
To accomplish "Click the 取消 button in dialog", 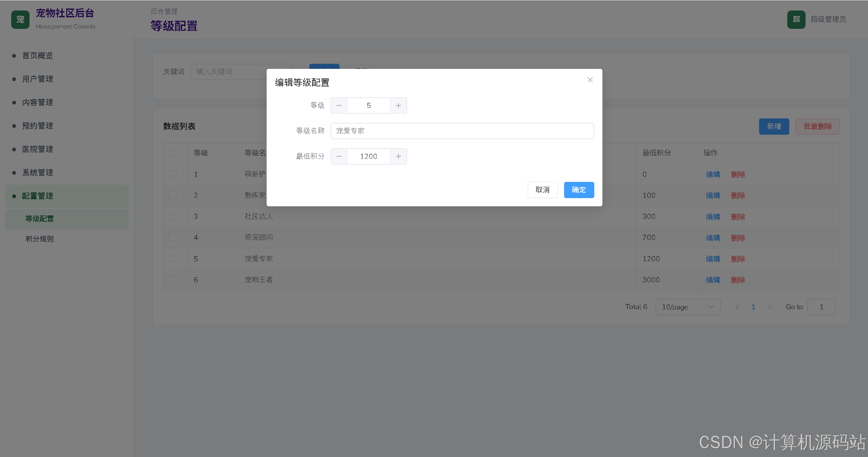I will (542, 190).
